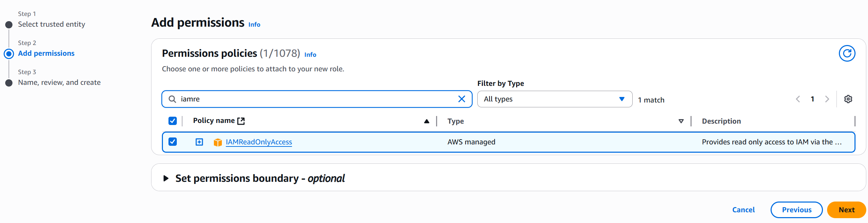This screenshot has height=223, width=868.
Task: Go to Select trusted entity step
Action: tap(51, 24)
